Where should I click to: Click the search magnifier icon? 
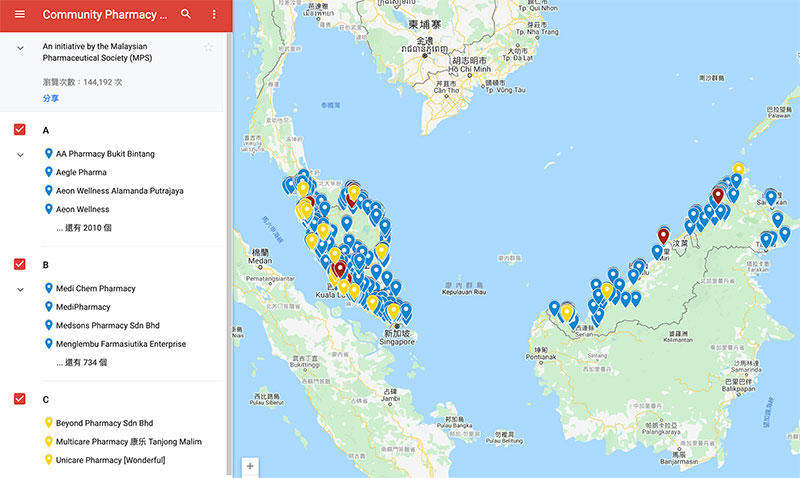(186, 14)
